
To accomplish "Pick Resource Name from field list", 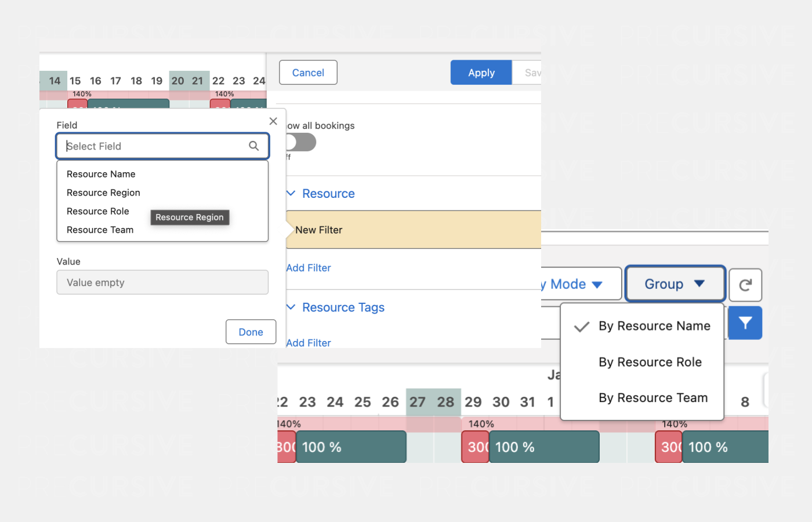I will (x=101, y=174).
